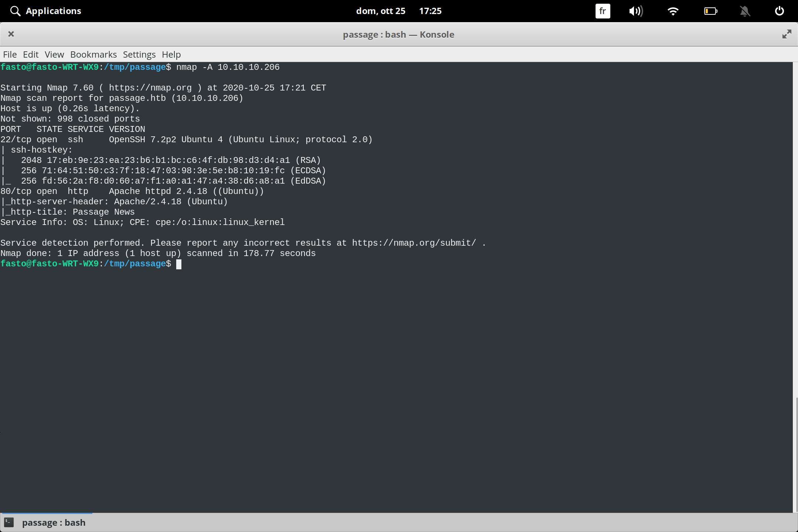The image size is (798, 532).
Task: Open the View menu
Action: point(54,54)
